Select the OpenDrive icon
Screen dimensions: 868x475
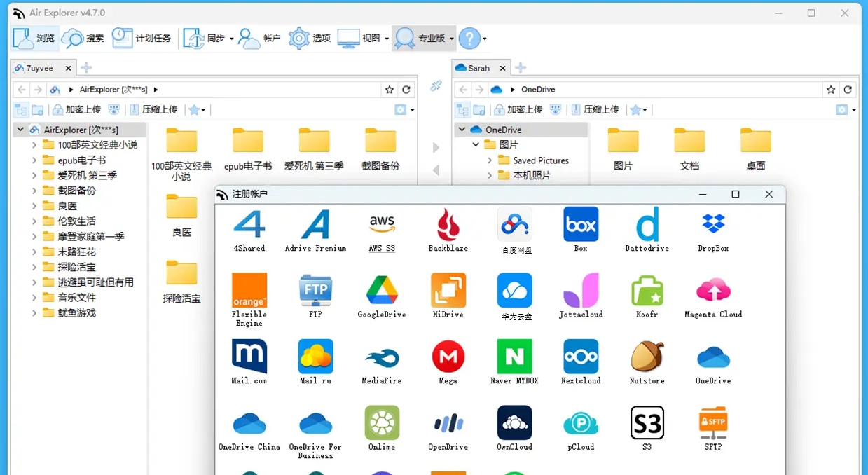click(x=448, y=422)
